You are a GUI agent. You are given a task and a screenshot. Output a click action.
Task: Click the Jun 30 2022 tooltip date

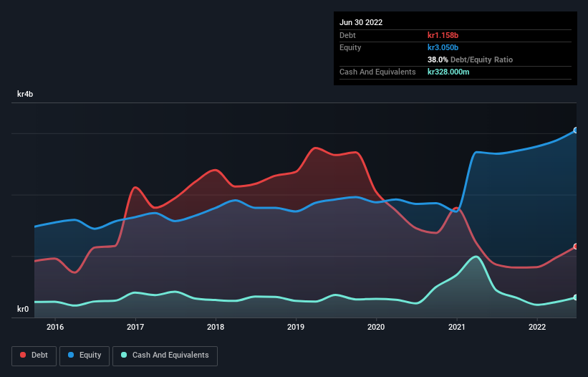click(361, 22)
